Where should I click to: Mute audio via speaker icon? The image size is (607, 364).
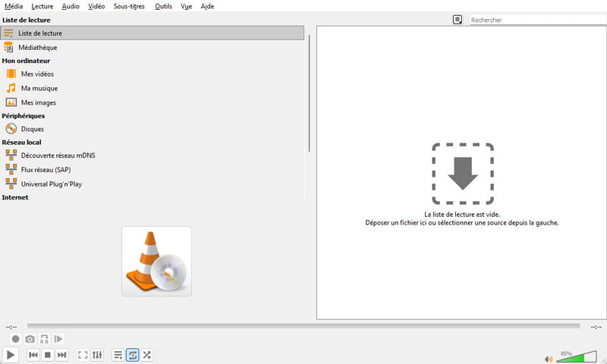549,359
